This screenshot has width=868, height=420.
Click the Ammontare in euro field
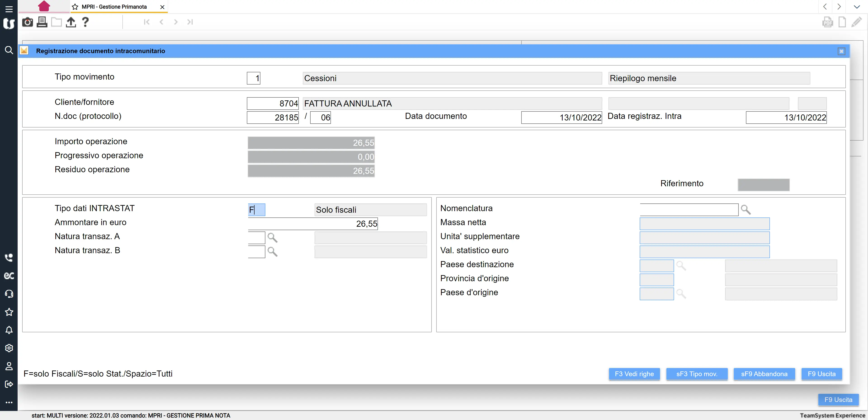pyautogui.click(x=312, y=224)
